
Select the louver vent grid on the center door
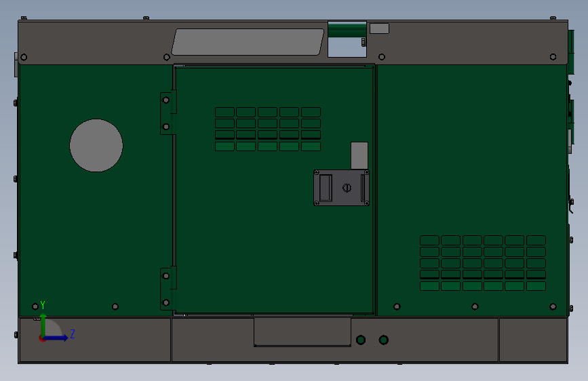(268, 129)
